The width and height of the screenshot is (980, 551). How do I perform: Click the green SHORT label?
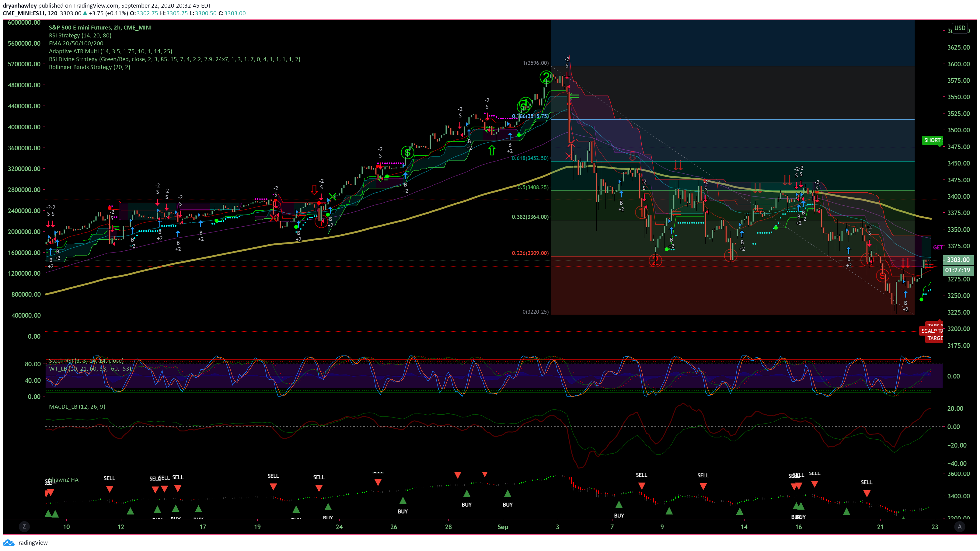932,141
